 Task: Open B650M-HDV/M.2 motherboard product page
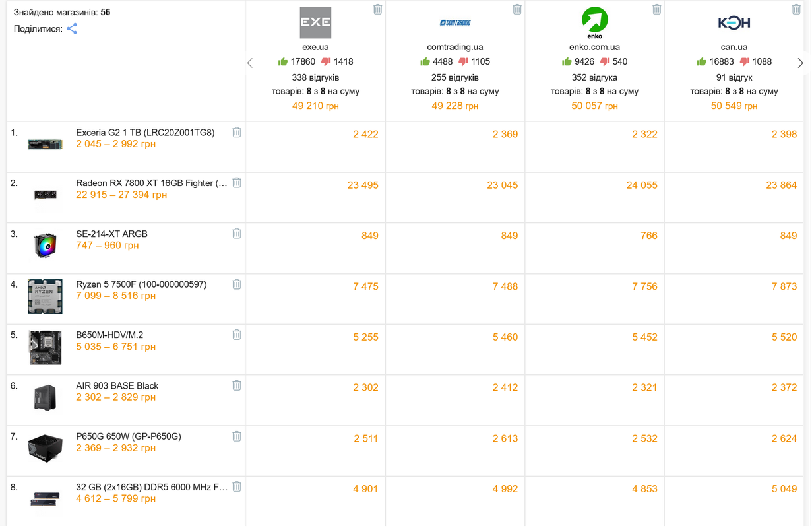(x=109, y=335)
